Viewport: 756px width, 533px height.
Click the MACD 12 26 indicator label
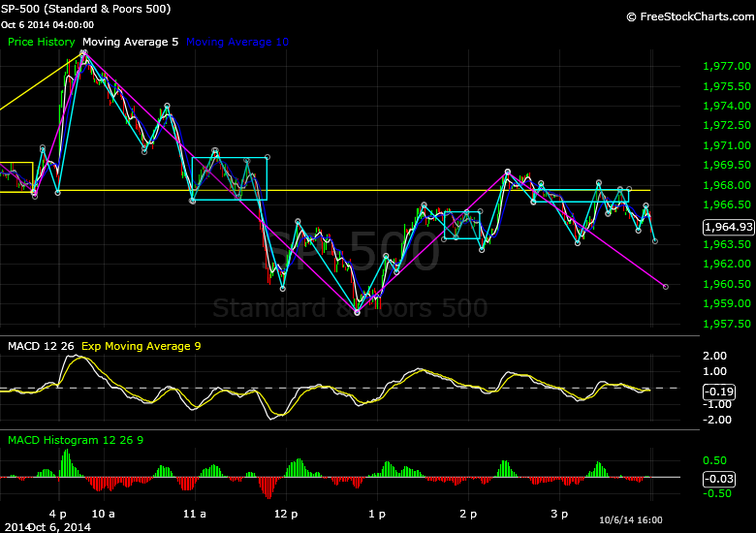point(39,346)
